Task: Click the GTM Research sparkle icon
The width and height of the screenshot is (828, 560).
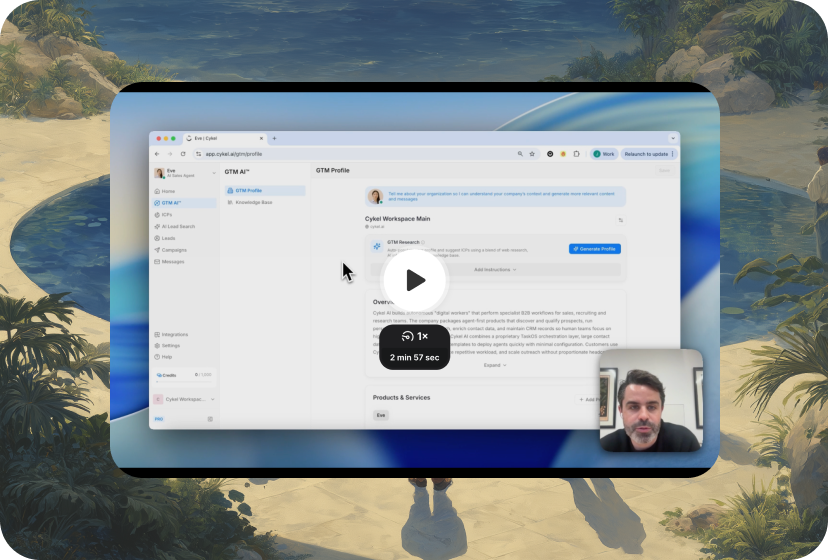Action: pos(377,246)
